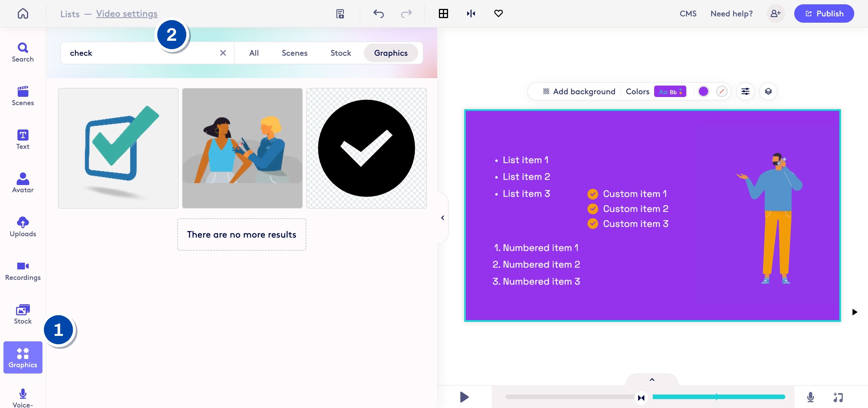The width and height of the screenshot is (868, 408).
Task: Open the Avatar sidebar panel
Action: coord(23,183)
